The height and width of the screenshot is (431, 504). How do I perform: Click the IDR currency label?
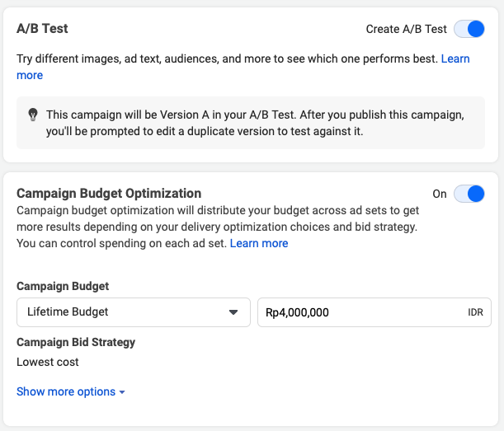click(x=475, y=312)
